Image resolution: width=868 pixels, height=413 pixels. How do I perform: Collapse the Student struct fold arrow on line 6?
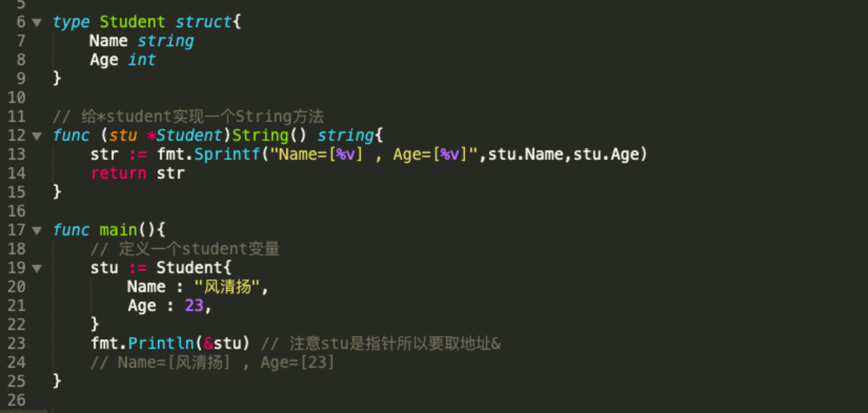(x=37, y=22)
